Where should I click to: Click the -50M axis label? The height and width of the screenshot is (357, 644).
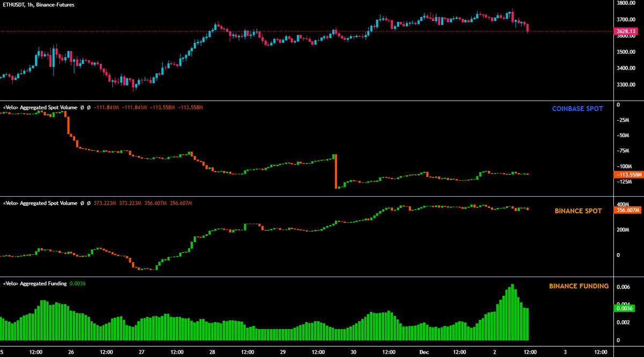pos(624,136)
